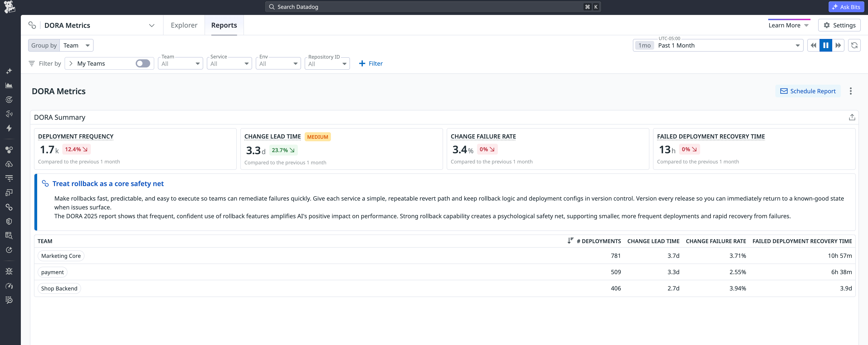Click the Schedule Report button

[808, 91]
